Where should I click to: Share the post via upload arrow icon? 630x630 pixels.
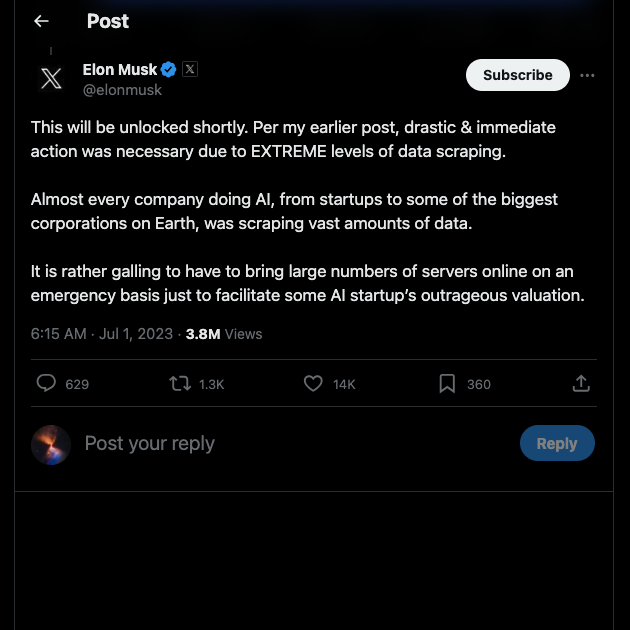(x=581, y=383)
